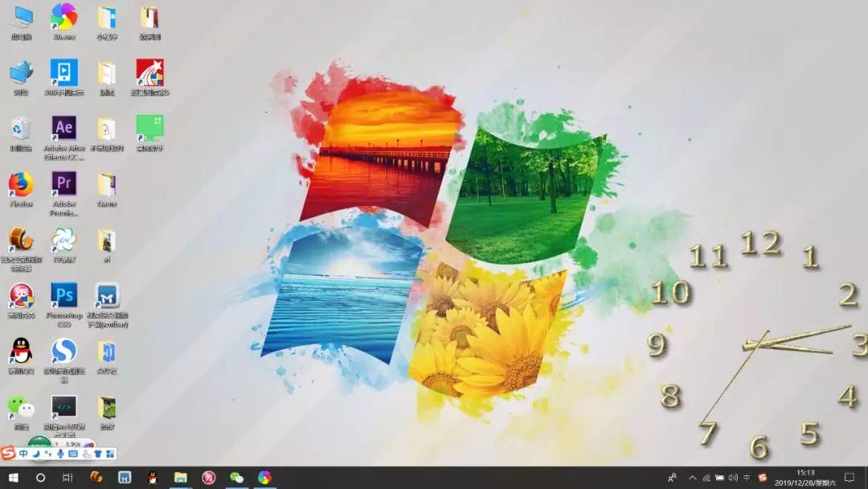Viewport: 868px width, 489px height.
Task: Open the Action Center notifications icon
Action: [849, 478]
